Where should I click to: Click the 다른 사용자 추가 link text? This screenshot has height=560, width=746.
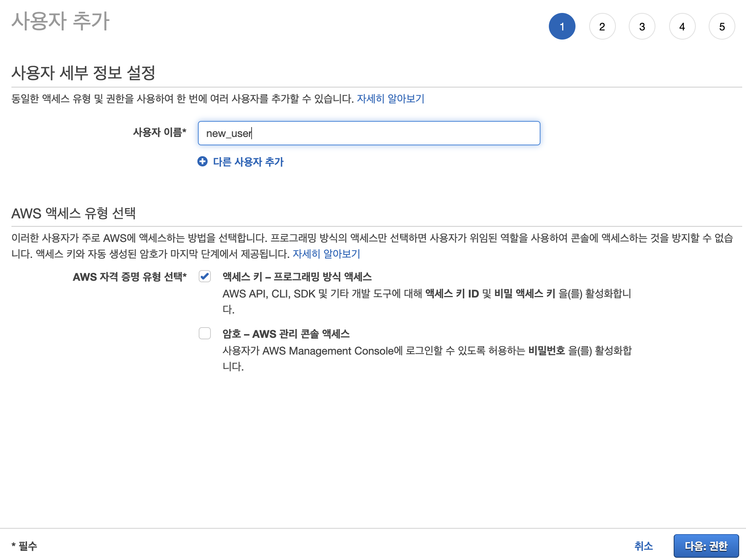248,162
